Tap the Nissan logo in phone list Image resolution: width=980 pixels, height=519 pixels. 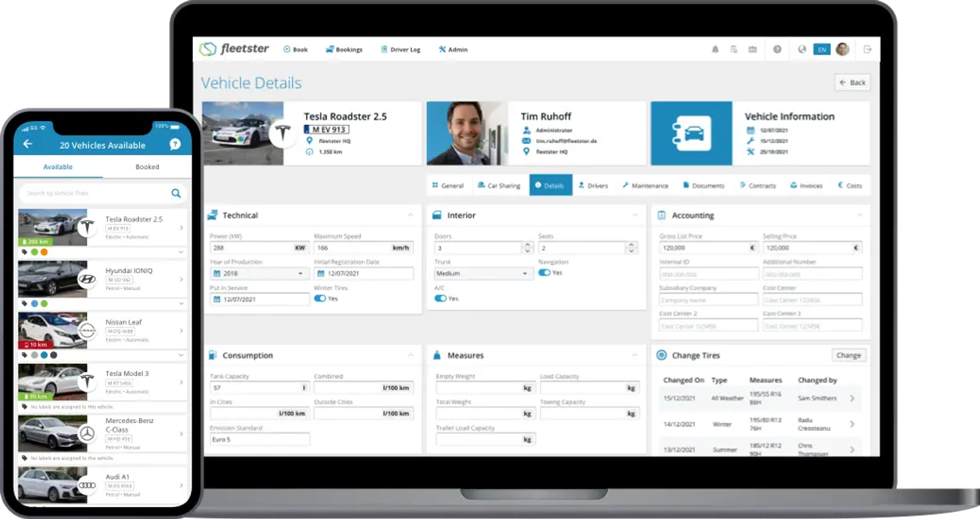tap(86, 331)
